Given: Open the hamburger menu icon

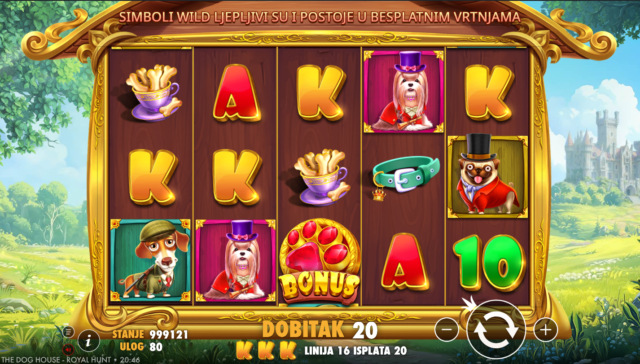Looking at the screenshot, I should click(68, 332).
